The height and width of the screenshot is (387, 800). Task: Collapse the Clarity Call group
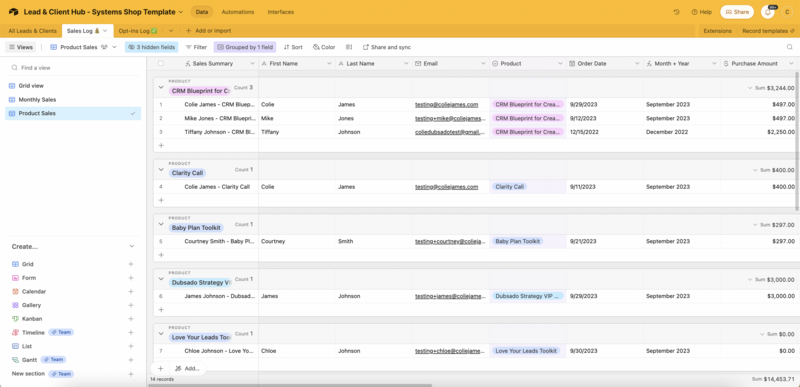pos(161,169)
